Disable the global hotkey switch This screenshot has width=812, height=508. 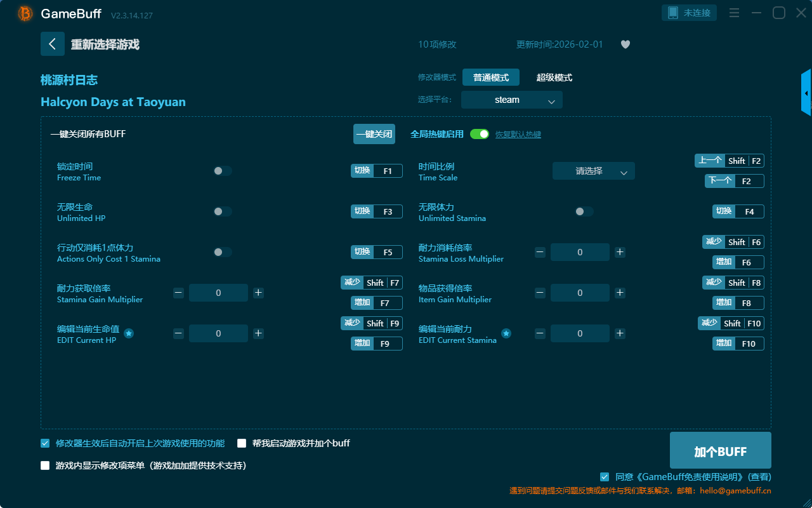(479, 134)
